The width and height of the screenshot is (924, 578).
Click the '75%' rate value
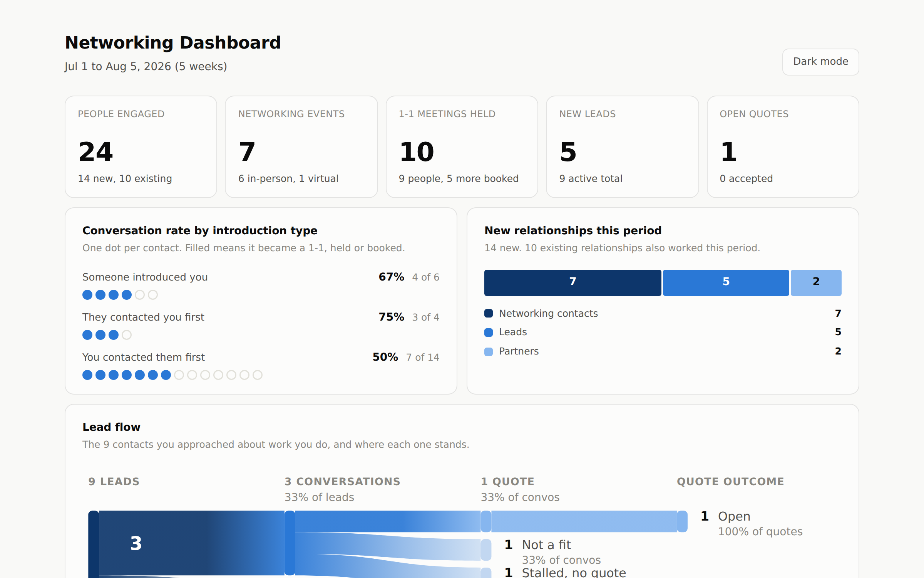[391, 317]
